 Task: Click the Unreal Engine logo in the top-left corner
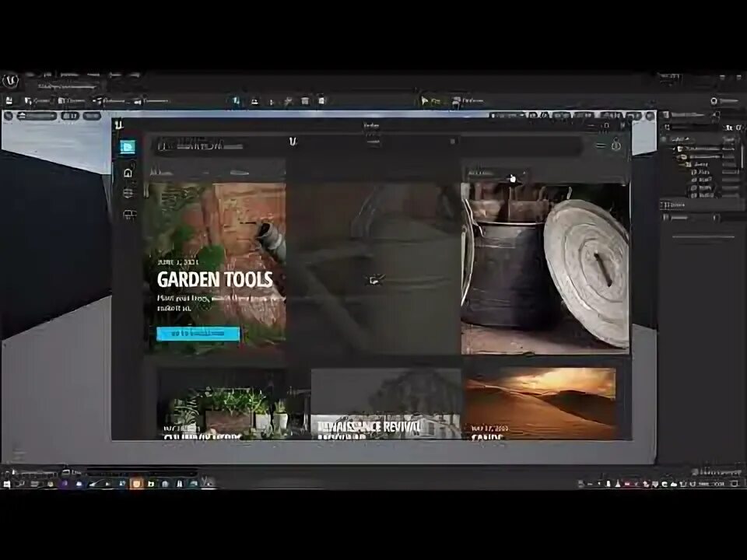[10, 81]
